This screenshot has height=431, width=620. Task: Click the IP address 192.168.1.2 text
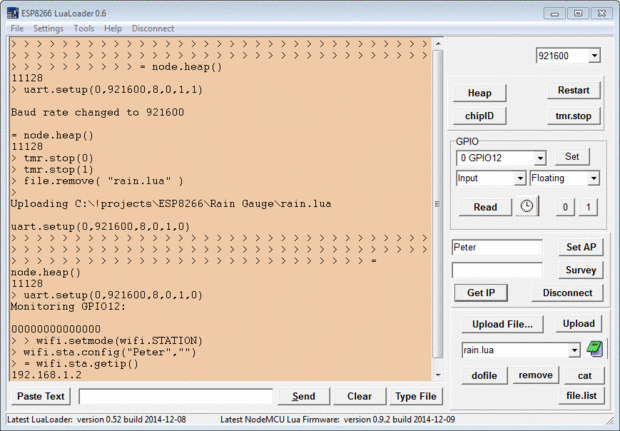pos(46,375)
